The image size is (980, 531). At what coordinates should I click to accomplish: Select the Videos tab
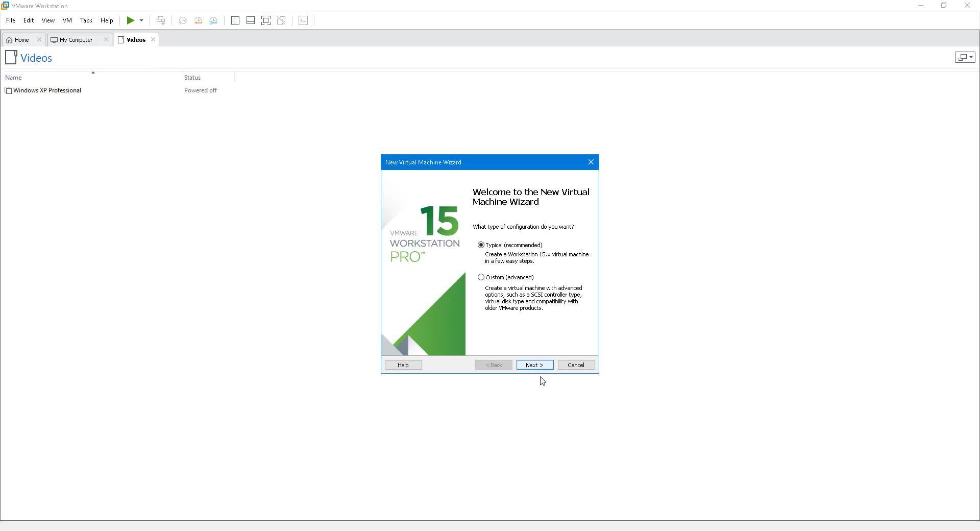(136, 40)
